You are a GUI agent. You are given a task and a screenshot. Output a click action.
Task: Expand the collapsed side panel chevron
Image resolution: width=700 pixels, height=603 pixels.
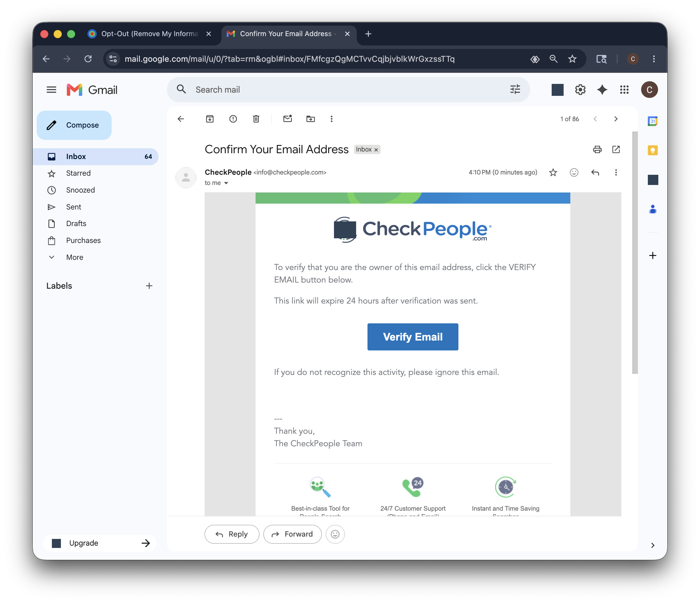(652, 545)
